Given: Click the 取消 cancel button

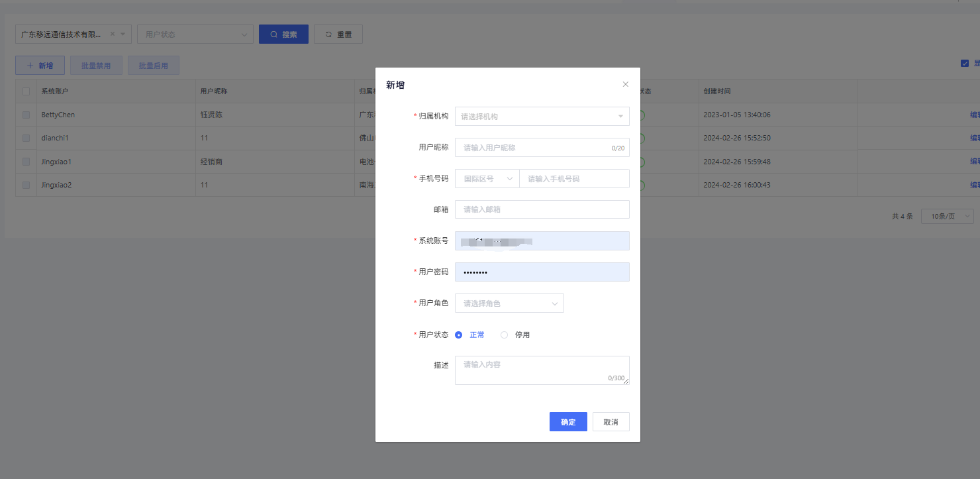Looking at the screenshot, I should (611, 422).
